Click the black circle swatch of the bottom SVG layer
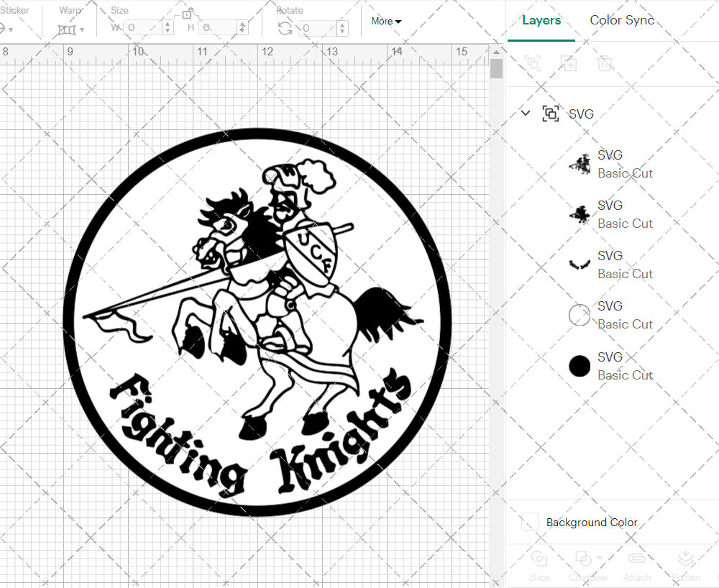 coord(580,366)
